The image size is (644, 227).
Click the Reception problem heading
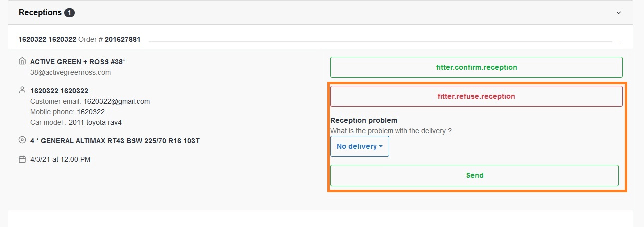click(x=364, y=120)
